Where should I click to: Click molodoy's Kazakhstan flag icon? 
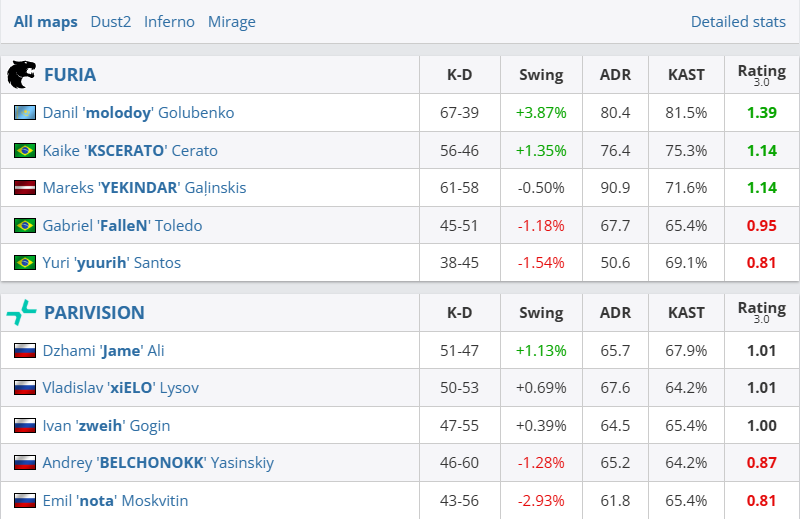(25, 113)
